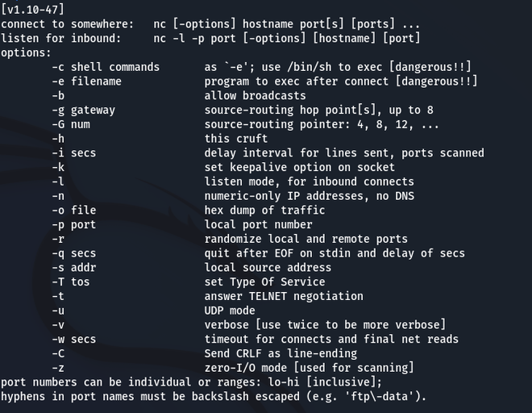Click the "-e filename" option text
Screen dimensions: 532x413
click(x=86, y=81)
